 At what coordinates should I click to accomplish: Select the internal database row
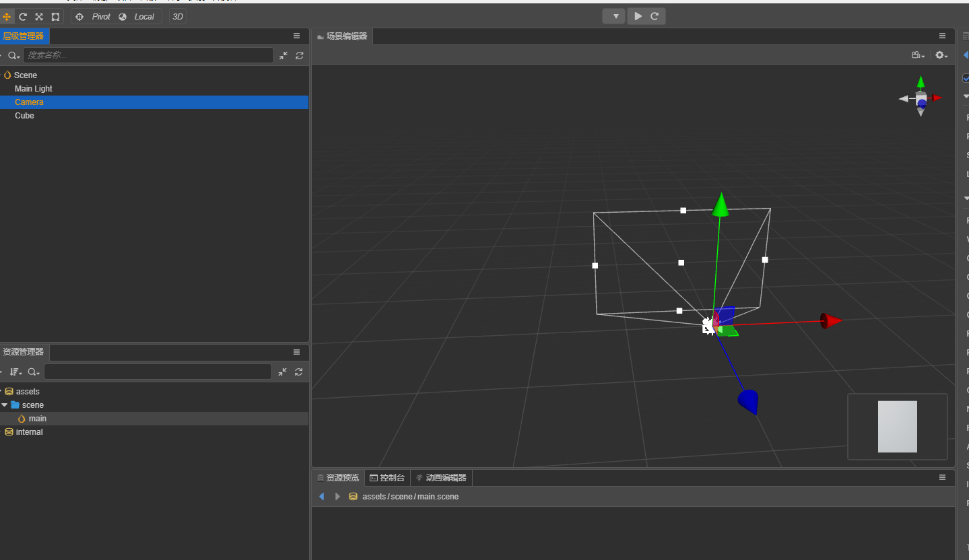click(154, 432)
